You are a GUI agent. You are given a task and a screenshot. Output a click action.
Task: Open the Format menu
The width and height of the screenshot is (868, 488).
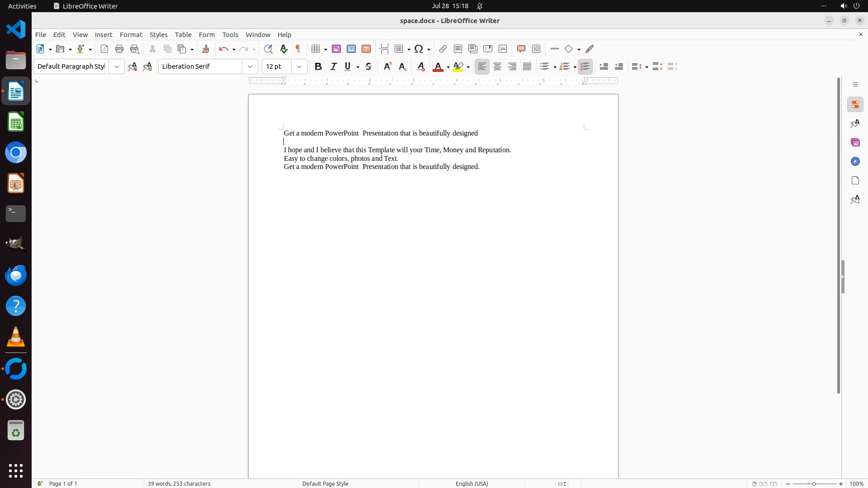tap(131, 35)
